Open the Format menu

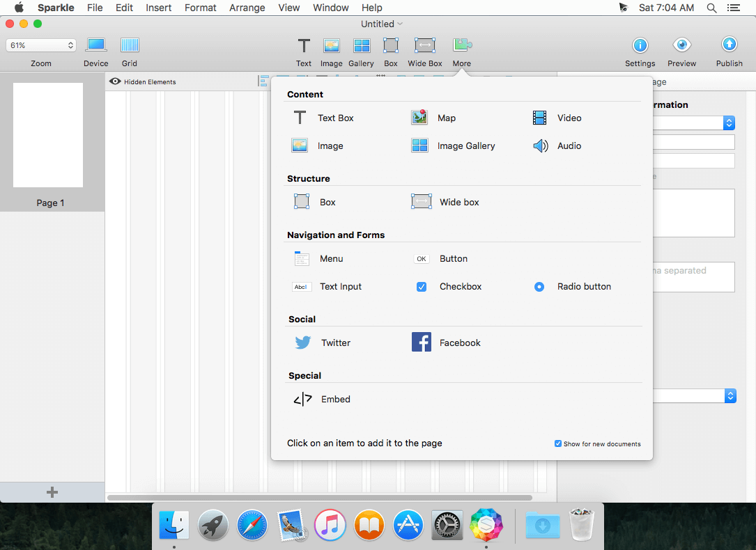click(200, 8)
